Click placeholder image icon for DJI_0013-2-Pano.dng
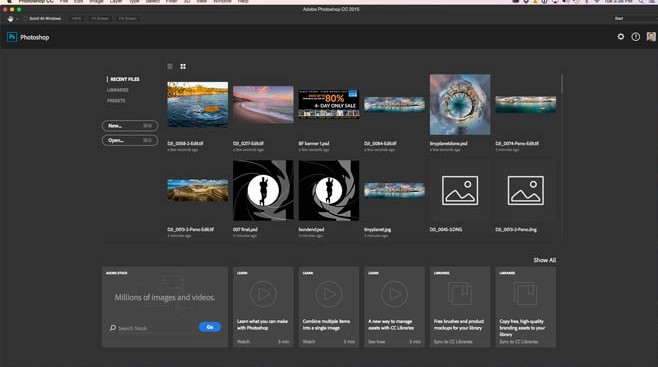 pyautogui.click(x=525, y=190)
